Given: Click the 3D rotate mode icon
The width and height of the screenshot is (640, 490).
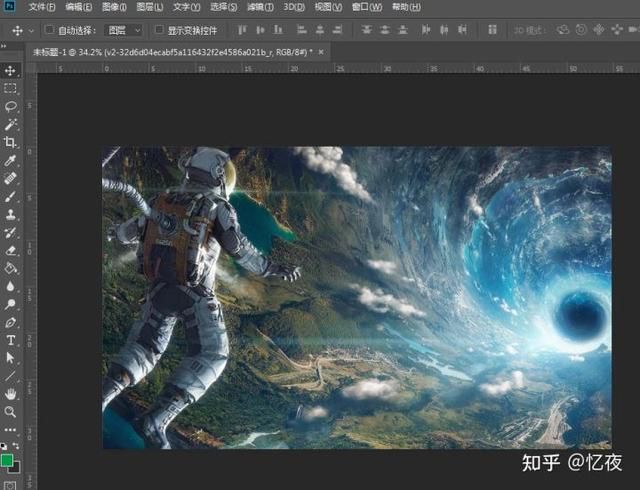Looking at the screenshot, I should (x=563, y=30).
